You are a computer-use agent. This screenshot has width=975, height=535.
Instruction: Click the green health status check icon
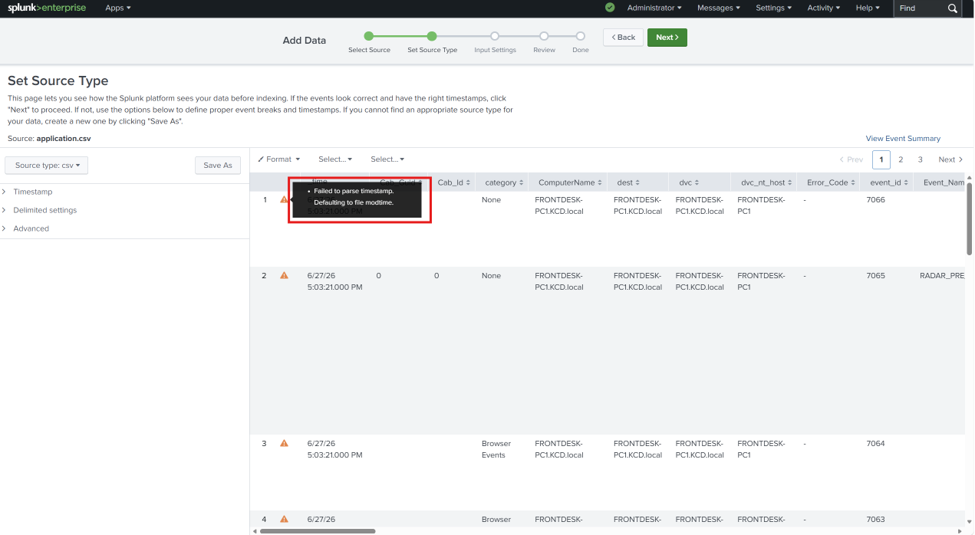tap(610, 7)
